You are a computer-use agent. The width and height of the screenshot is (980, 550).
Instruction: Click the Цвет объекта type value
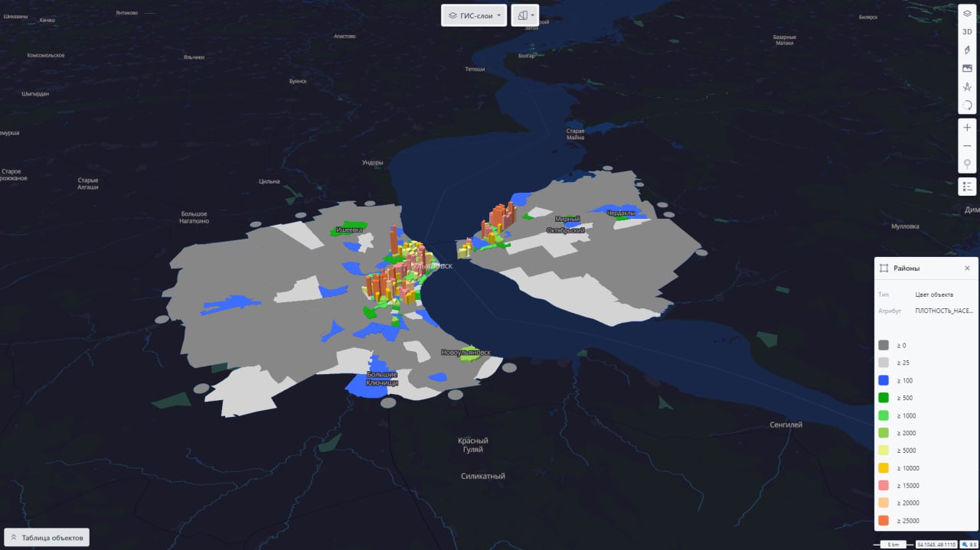click(934, 295)
